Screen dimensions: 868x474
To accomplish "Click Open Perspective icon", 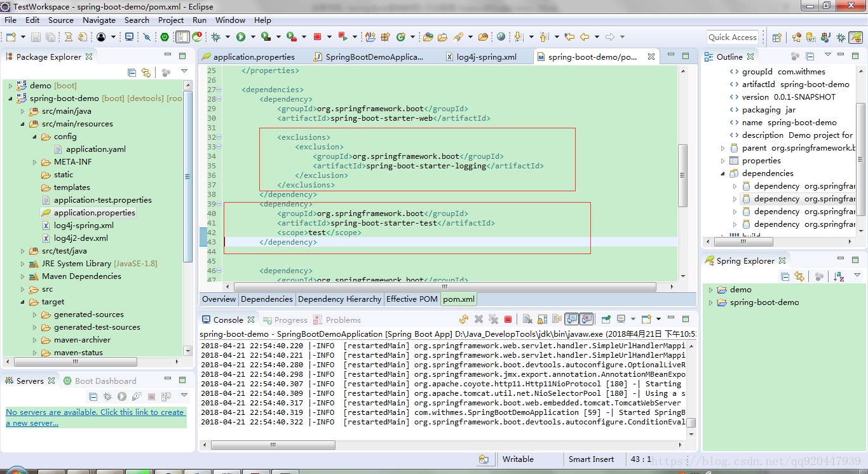I will click(x=776, y=37).
